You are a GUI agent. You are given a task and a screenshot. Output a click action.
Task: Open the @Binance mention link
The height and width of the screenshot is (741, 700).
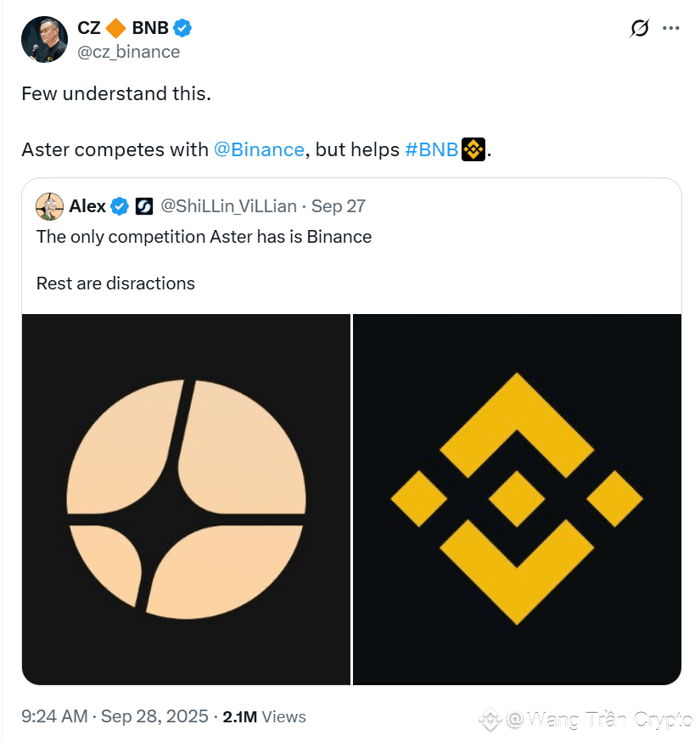click(259, 150)
